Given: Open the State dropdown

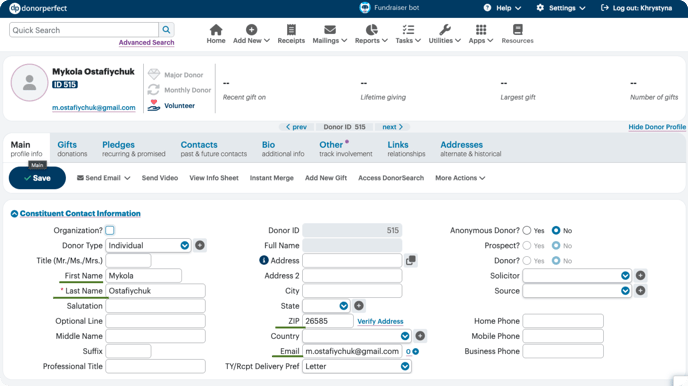Looking at the screenshot, I should tap(326, 306).
